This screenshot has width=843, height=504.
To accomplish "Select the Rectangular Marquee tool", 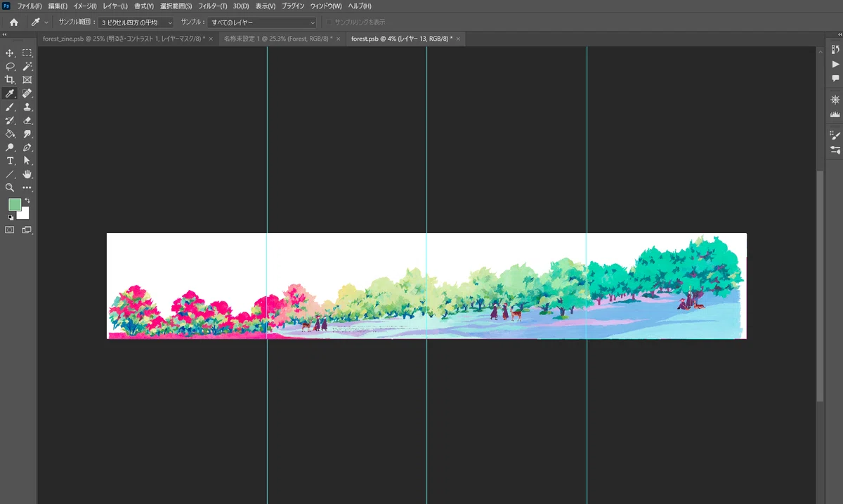I will [27, 53].
